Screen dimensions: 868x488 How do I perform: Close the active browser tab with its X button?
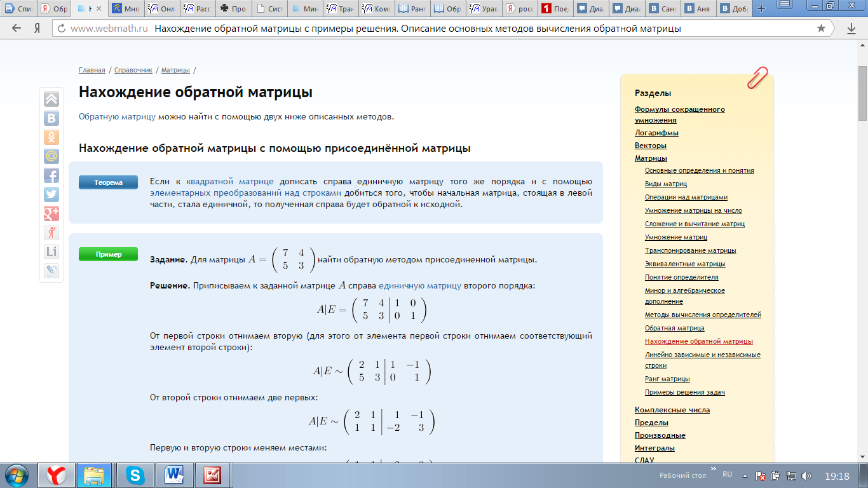(x=98, y=9)
